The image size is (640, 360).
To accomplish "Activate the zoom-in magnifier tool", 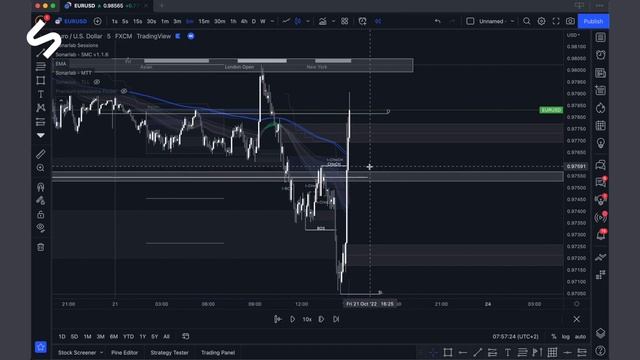I will click(x=40, y=168).
